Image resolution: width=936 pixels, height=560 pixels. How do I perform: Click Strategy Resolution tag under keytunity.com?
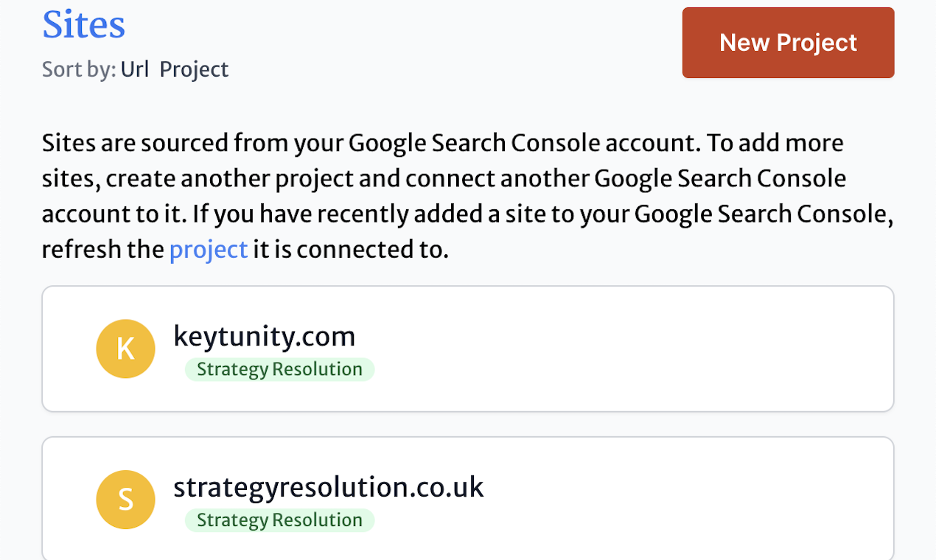click(279, 369)
